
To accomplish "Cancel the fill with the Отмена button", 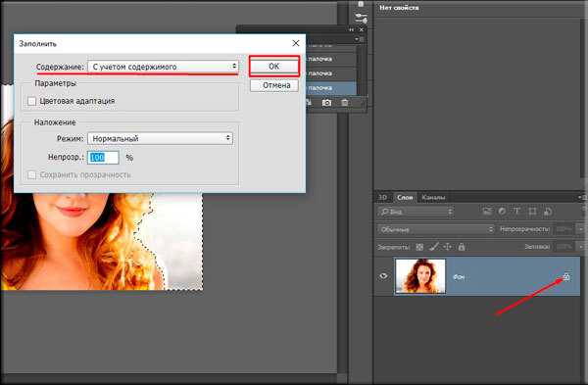I will point(274,85).
